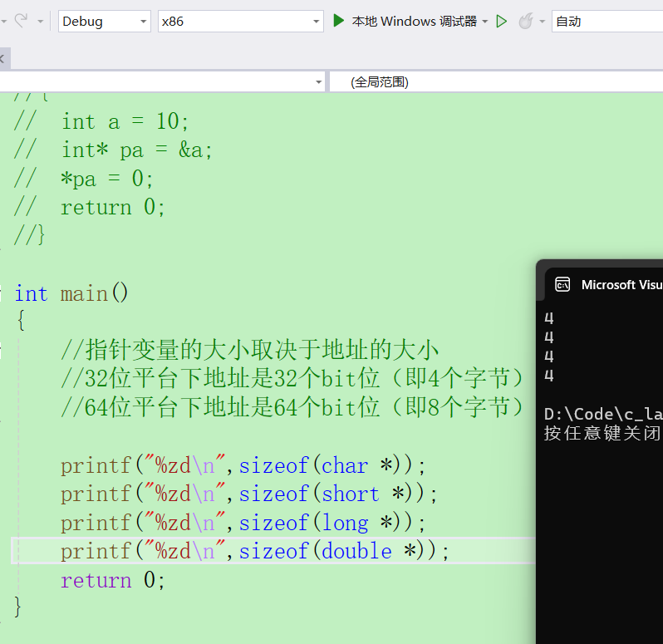Expand the Hot Reload options arrow
663x644 pixels.
point(542,21)
